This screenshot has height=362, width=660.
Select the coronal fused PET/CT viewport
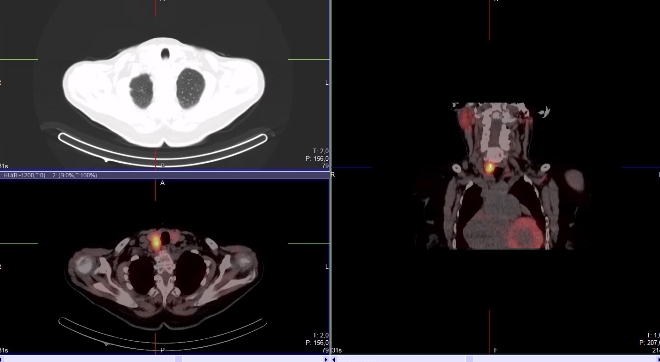496,177
